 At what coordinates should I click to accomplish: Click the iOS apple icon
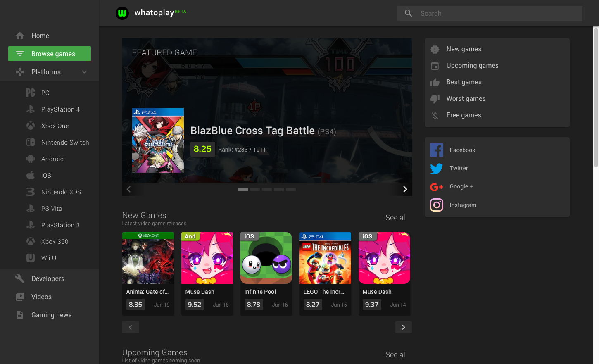point(31,176)
